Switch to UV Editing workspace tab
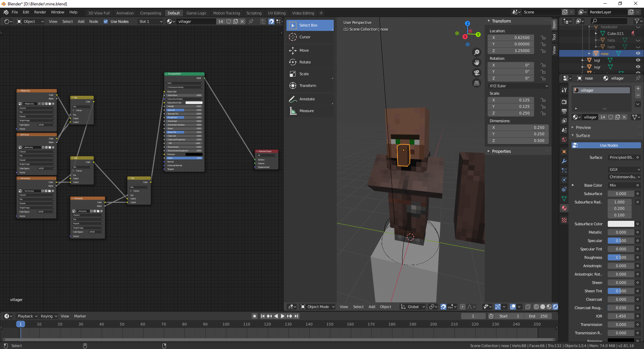 pos(277,13)
